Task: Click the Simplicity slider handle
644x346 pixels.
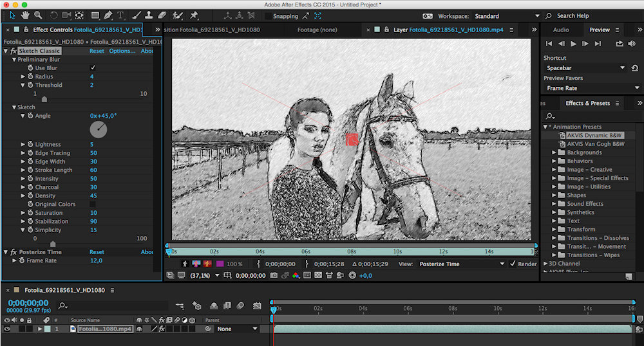Action: [x=53, y=244]
